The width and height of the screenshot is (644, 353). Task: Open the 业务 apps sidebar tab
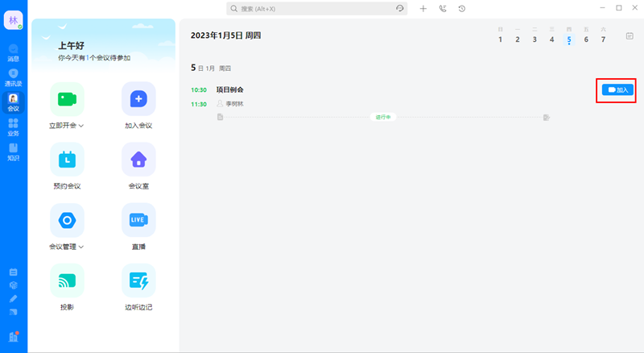[13, 127]
